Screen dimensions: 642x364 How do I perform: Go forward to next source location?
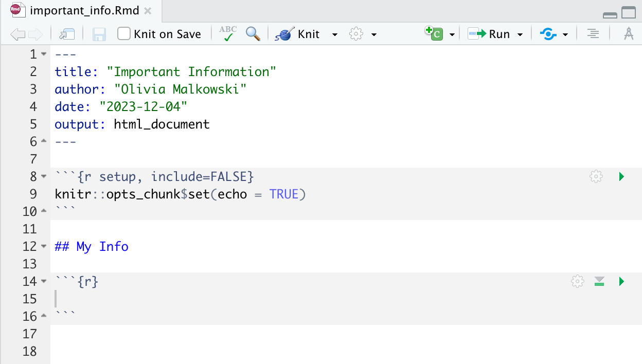[x=35, y=34]
